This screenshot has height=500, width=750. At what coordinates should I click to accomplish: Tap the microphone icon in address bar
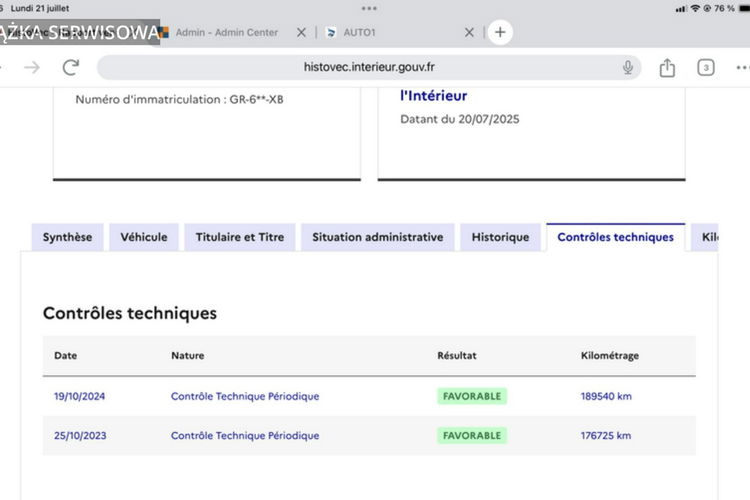pos(628,67)
